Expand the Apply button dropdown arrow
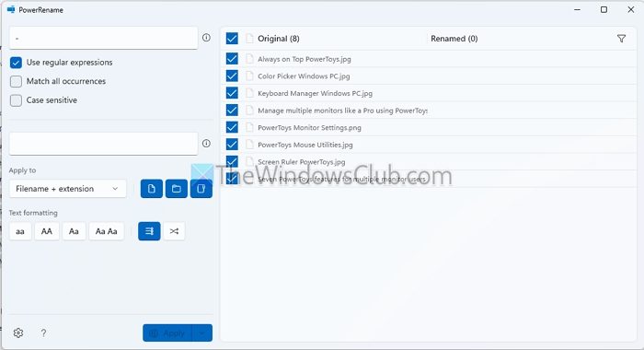 pos(202,333)
